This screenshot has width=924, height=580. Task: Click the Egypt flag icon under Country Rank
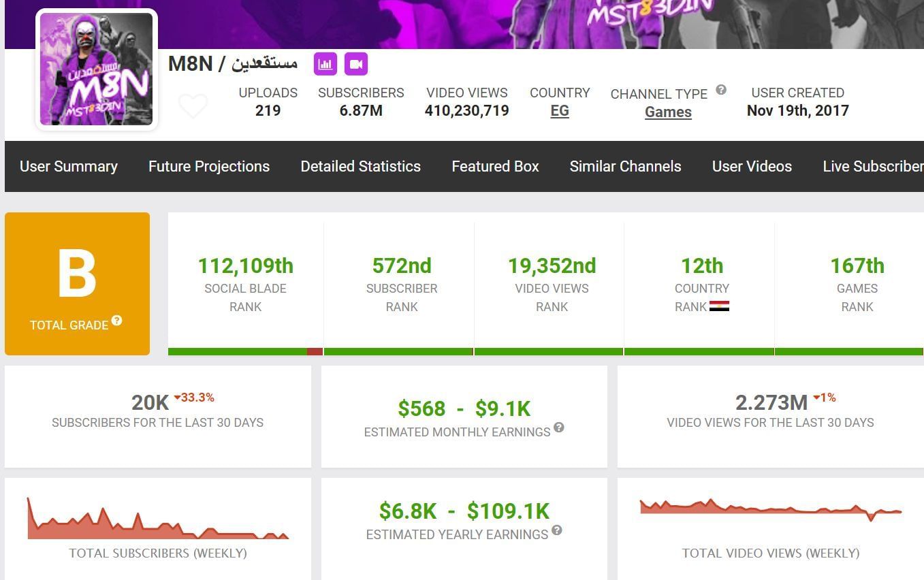pyautogui.click(x=719, y=306)
